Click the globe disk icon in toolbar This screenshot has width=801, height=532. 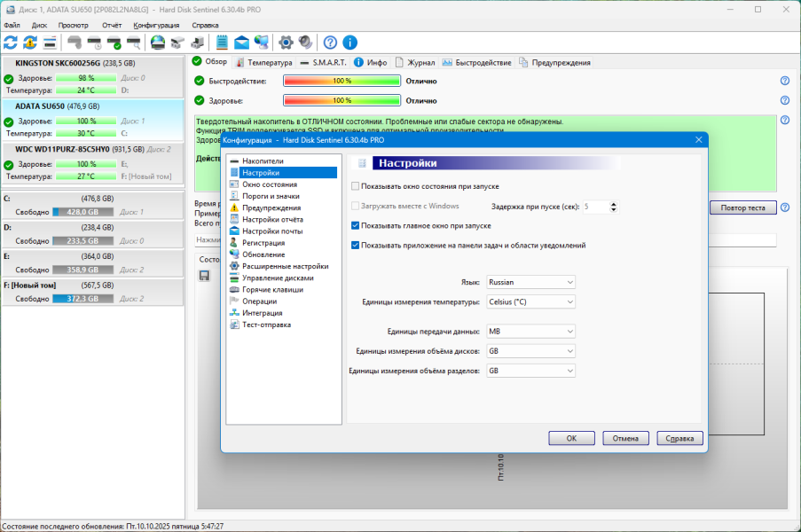point(158,42)
